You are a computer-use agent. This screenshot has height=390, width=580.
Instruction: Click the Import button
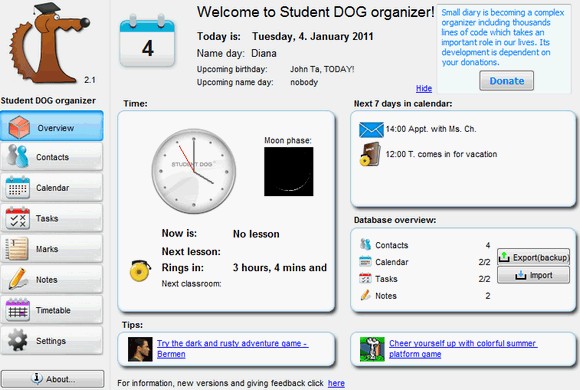click(533, 275)
